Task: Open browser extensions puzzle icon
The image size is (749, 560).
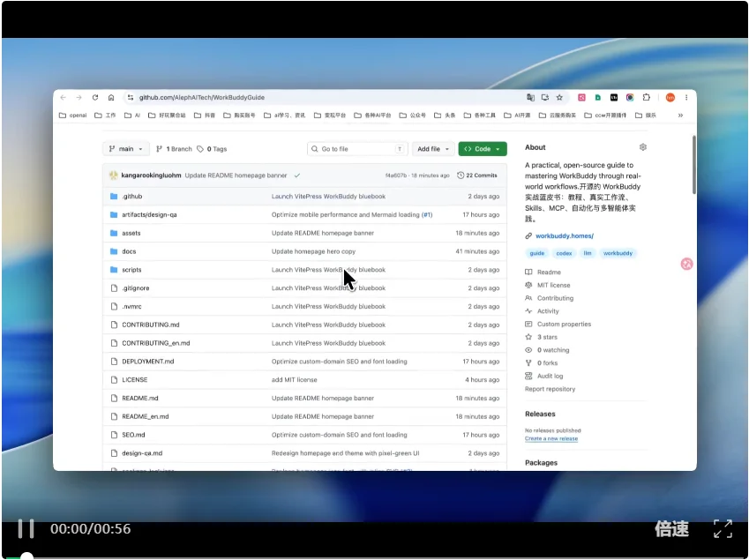Action: pos(647,97)
